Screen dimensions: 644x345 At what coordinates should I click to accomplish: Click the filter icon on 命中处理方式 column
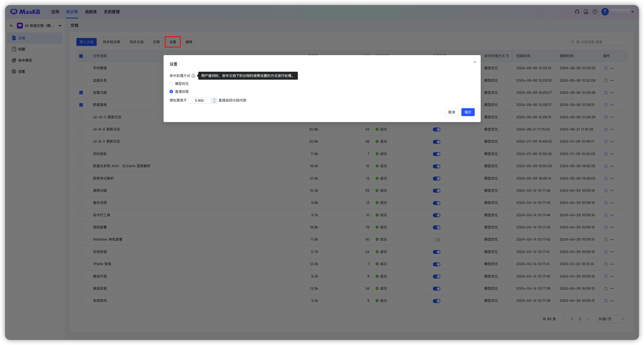(507, 56)
